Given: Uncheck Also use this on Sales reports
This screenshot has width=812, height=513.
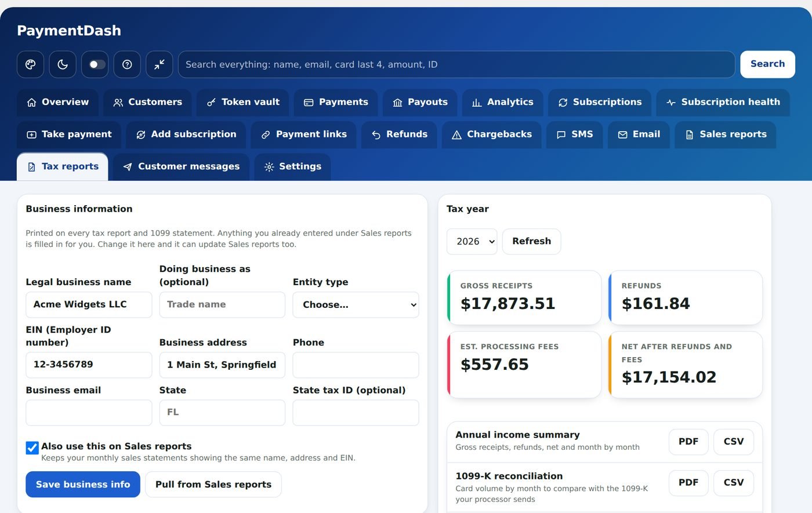Looking at the screenshot, I should (32, 447).
